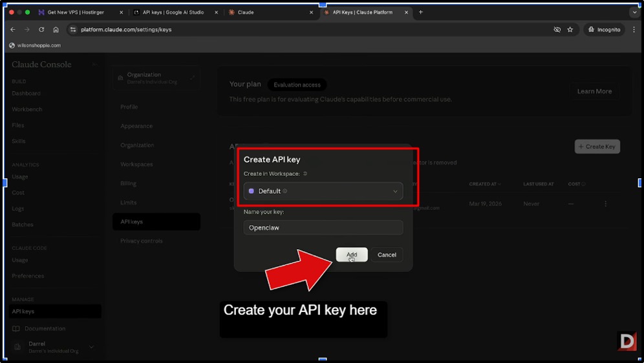The image size is (644, 363).
Task: Open the Profile settings page
Action: (129, 107)
